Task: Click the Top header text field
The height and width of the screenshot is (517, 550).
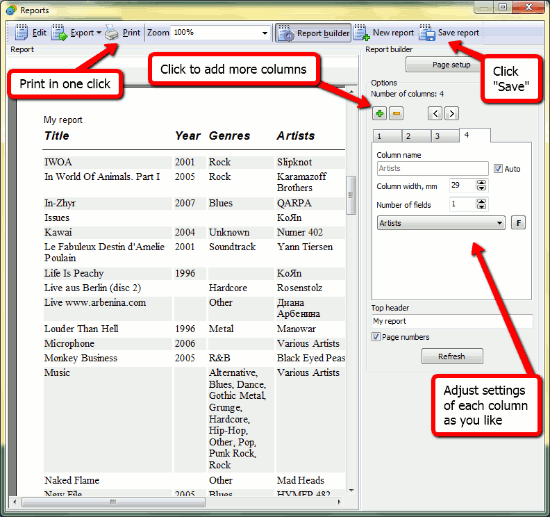Action: coord(452,321)
